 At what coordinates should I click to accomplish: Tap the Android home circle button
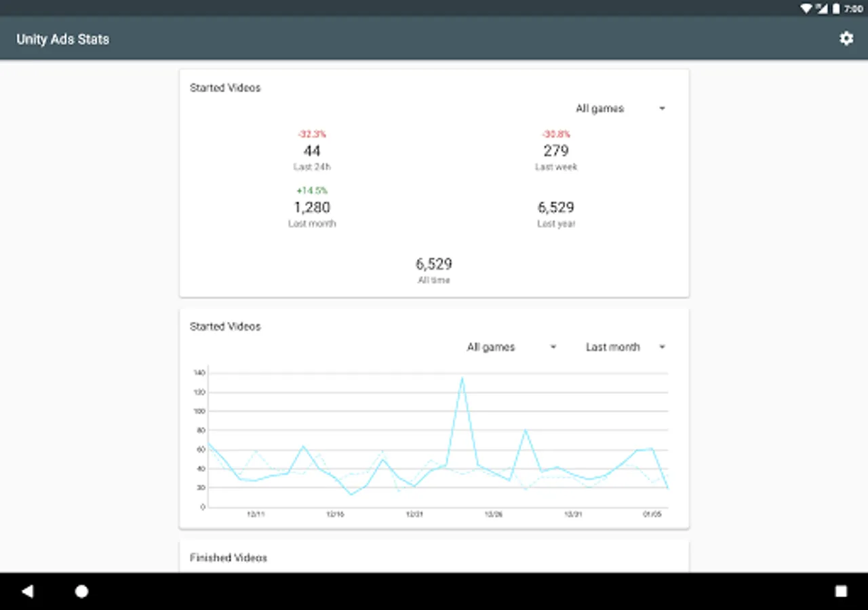(81, 591)
